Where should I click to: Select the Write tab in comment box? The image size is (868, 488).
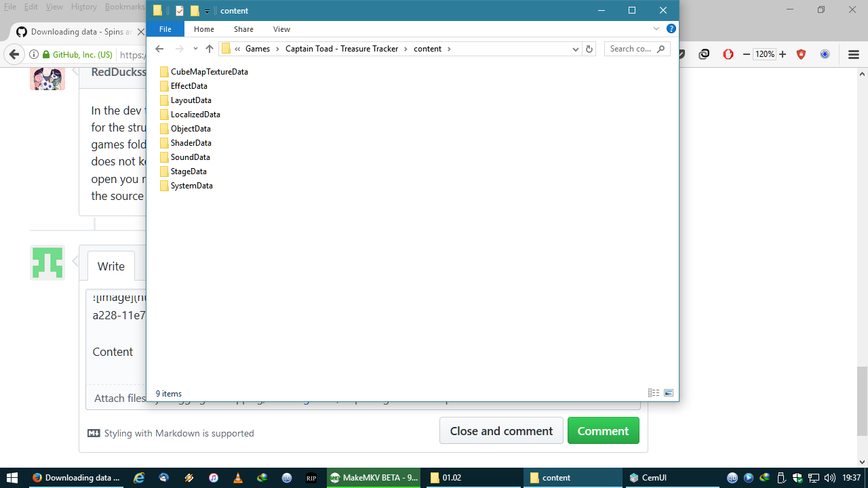click(x=111, y=266)
